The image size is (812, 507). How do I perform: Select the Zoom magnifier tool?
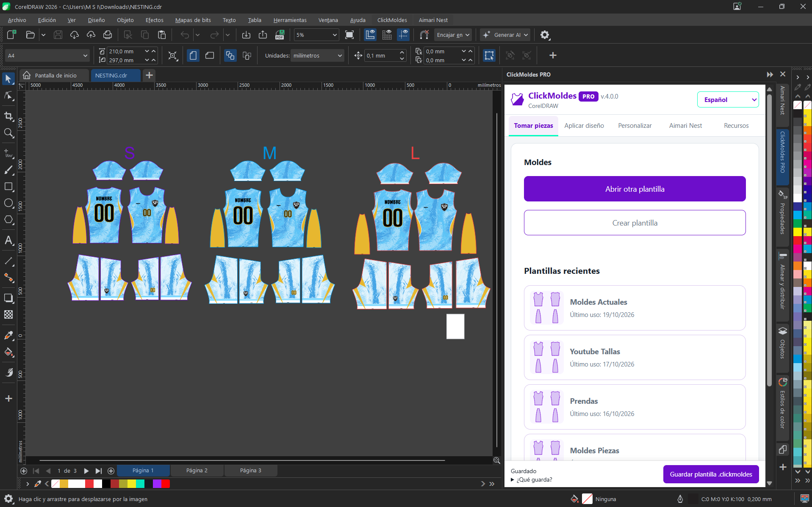(8, 133)
